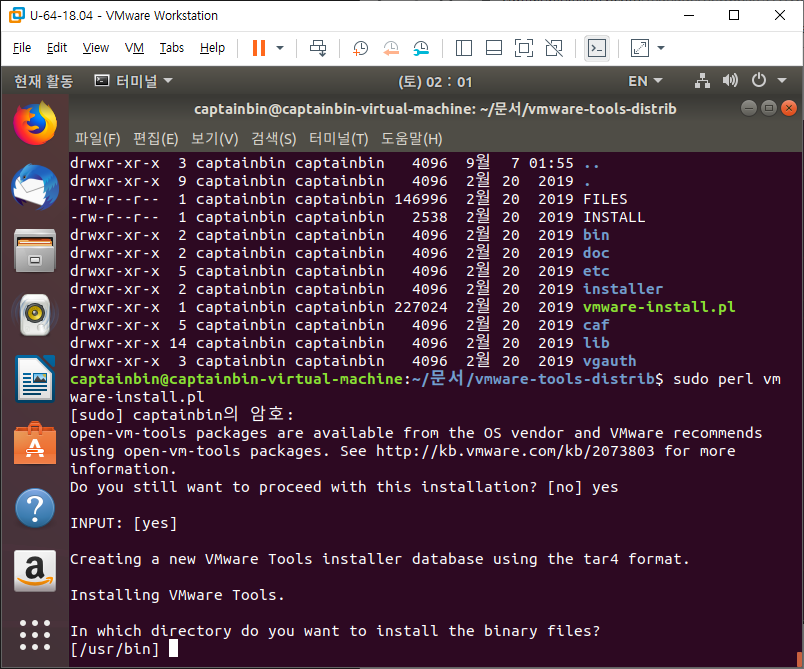This screenshot has width=804, height=669.
Task: Open the Tabs menu
Action: [171, 48]
